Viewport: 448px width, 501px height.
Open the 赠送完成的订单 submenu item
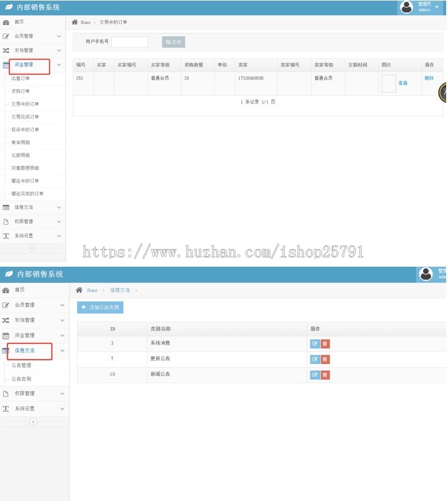pyautogui.click(x=28, y=194)
